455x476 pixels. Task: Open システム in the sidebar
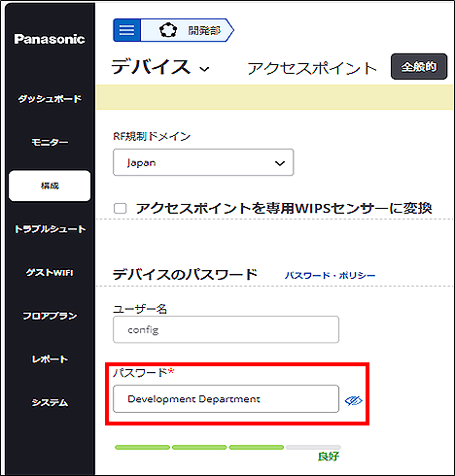[x=50, y=402]
